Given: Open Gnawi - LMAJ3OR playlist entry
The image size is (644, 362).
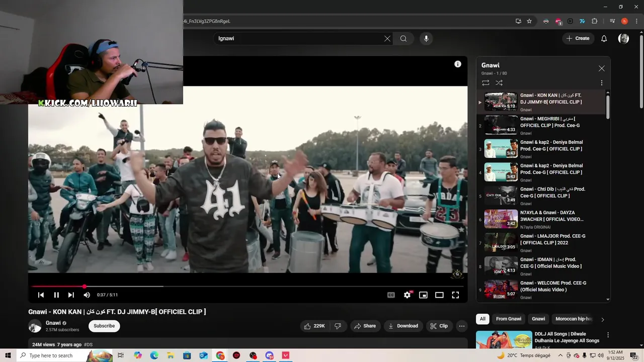Looking at the screenshot, I should click(541, 243).
